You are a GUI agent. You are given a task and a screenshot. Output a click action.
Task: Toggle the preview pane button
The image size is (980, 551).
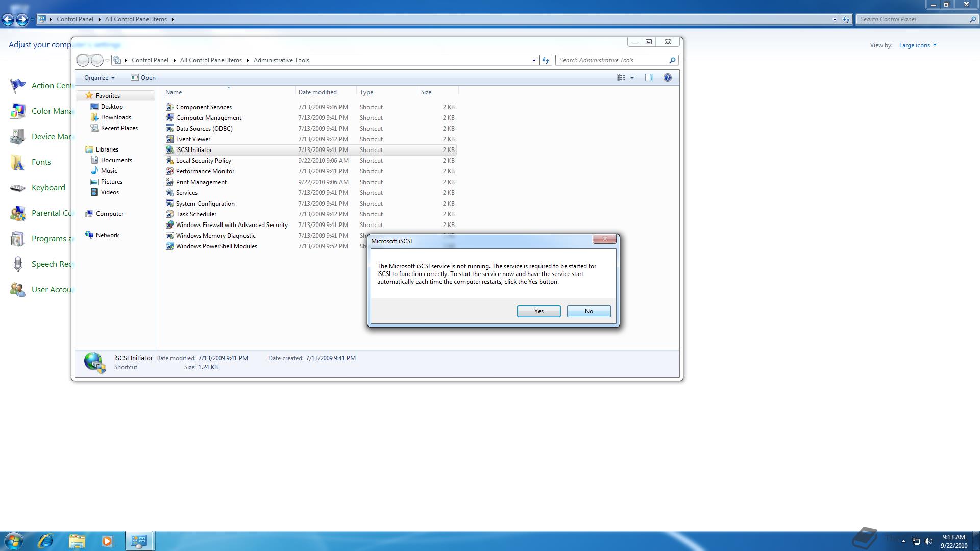(649, 78)
